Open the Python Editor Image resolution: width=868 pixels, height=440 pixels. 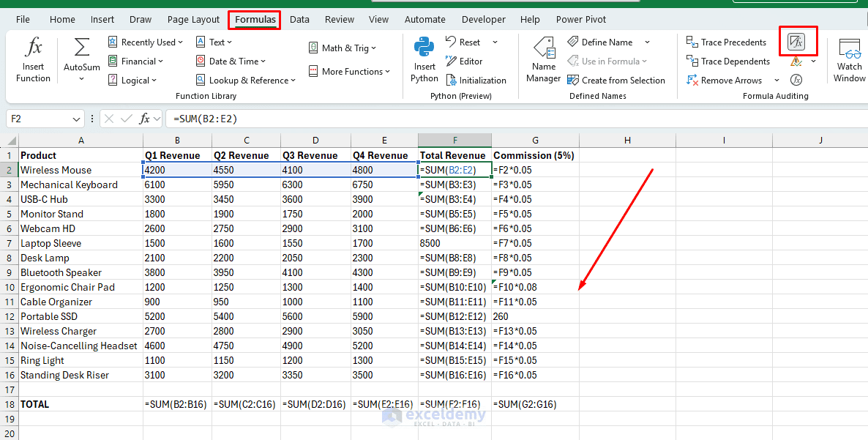(x=464, y=61)
